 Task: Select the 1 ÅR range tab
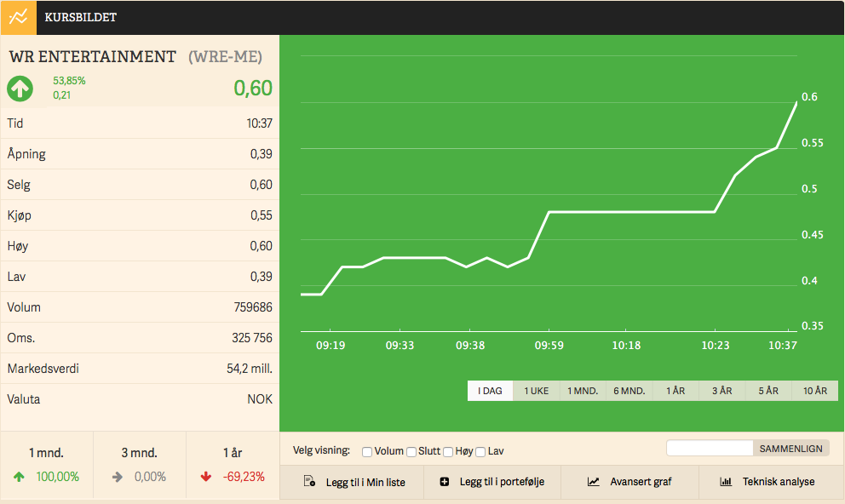(675, 391)
